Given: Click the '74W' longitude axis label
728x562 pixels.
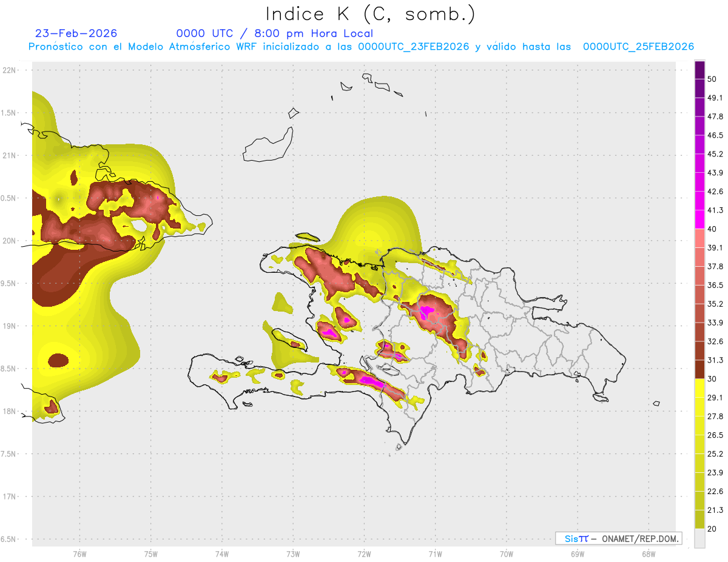Looking at the screenshot, I should pyautogui.click(x=222, y=554).
